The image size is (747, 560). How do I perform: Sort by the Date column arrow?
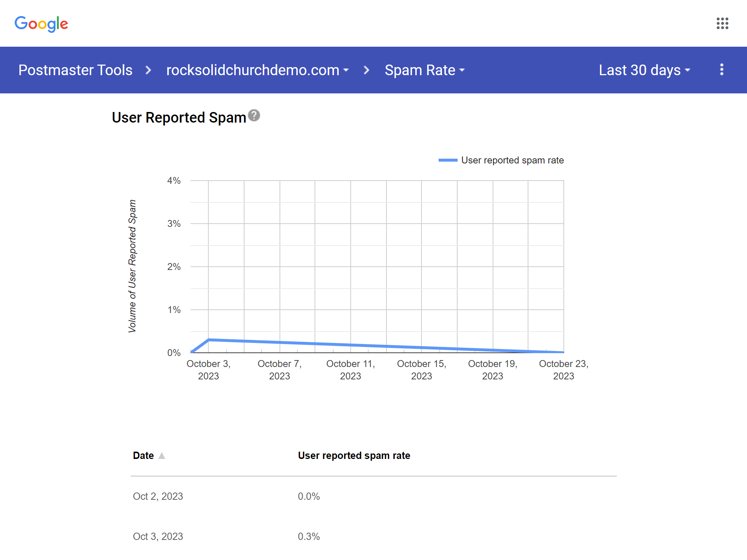162,456
